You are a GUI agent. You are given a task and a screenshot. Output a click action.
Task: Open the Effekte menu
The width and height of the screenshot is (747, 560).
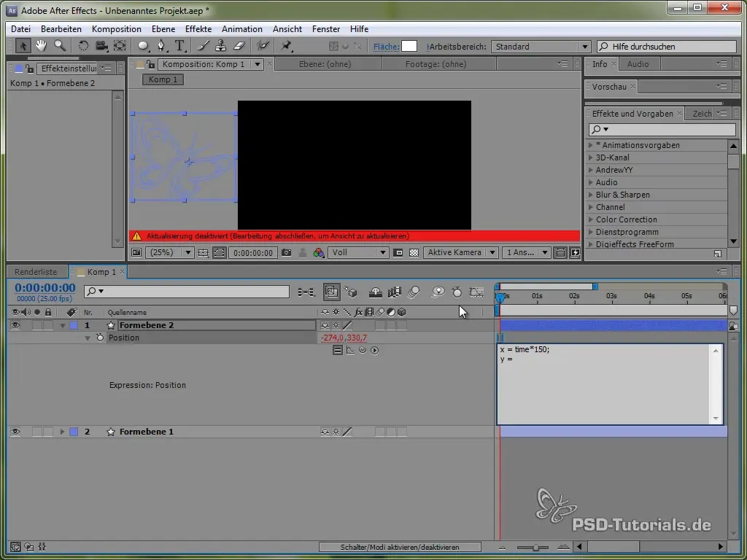pos(198,29)
